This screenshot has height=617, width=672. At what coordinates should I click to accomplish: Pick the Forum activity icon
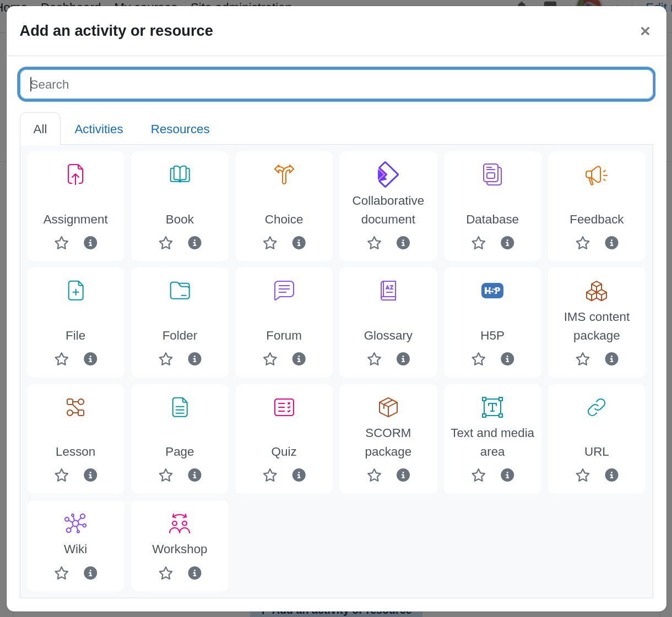point(284,291)
